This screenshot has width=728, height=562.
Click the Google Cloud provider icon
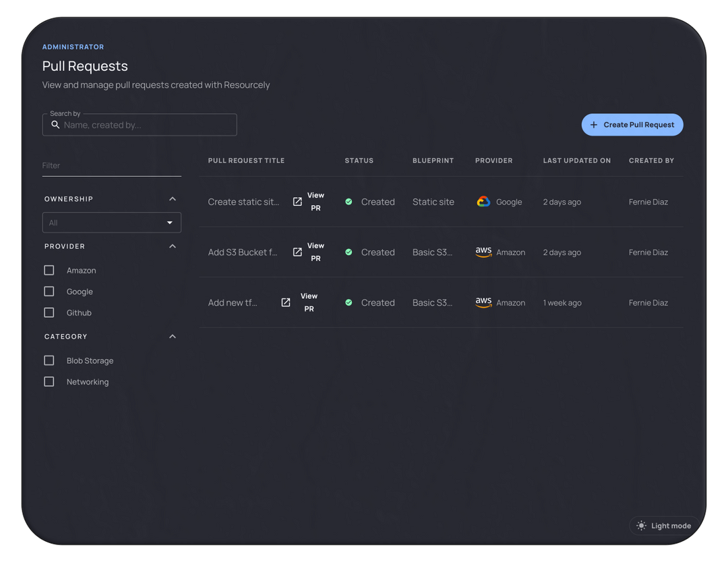pos(483,201)
